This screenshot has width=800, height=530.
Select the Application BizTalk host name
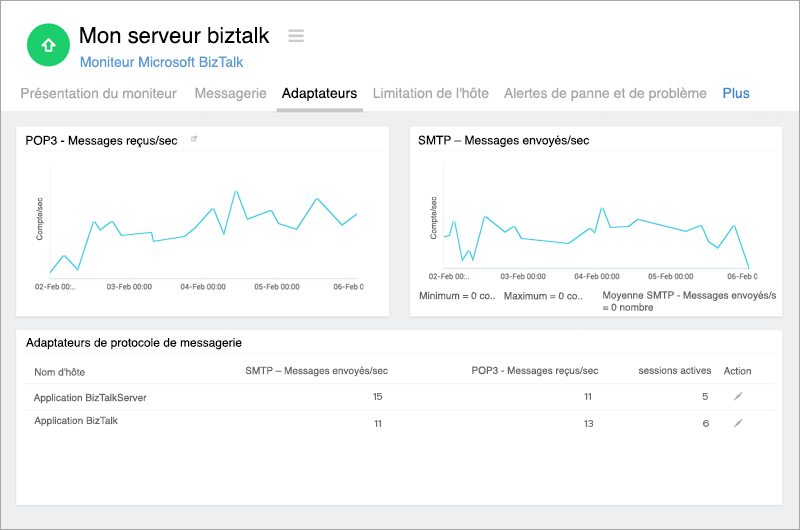76,422
